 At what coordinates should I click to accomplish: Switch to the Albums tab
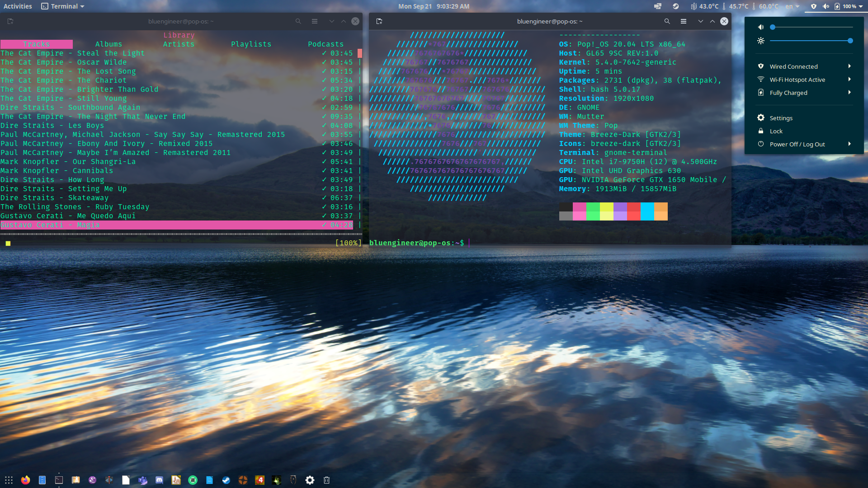coord(108,44)
